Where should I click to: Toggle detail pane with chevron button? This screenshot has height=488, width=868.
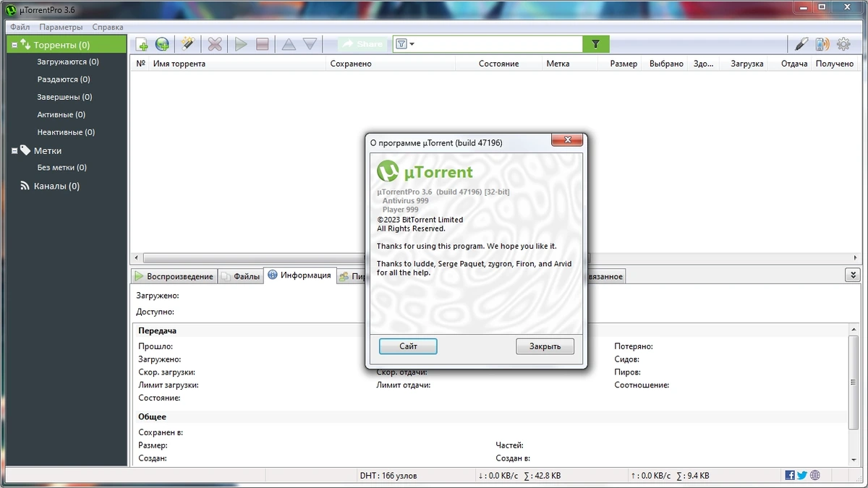tap(853, 275)
